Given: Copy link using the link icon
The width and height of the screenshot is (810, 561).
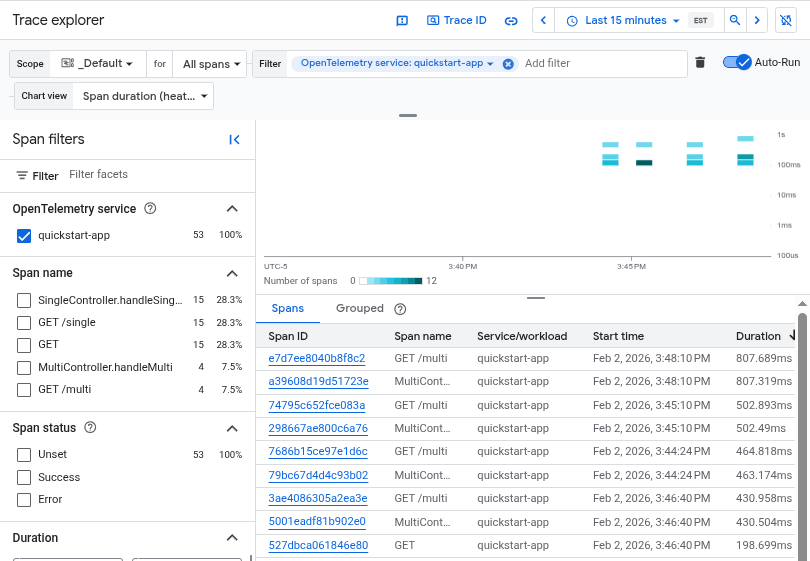Looking at the screenshot, I should tap(511, 20).
